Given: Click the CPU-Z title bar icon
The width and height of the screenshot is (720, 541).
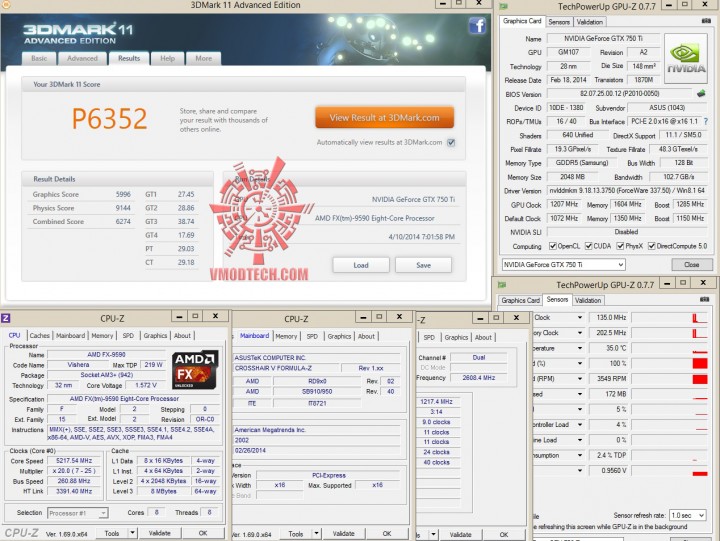Looking at the screenshot, I should click(6, 318).
